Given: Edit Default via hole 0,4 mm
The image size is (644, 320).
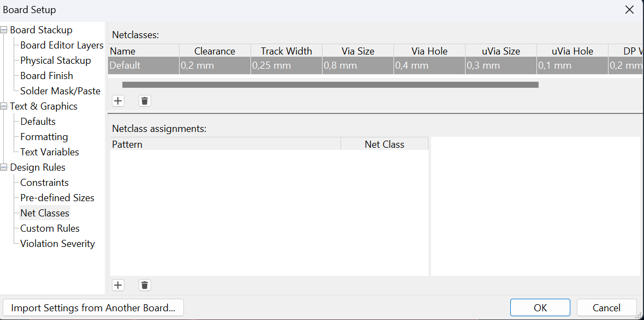Looking at the screenshot, I should click(429, 65).
